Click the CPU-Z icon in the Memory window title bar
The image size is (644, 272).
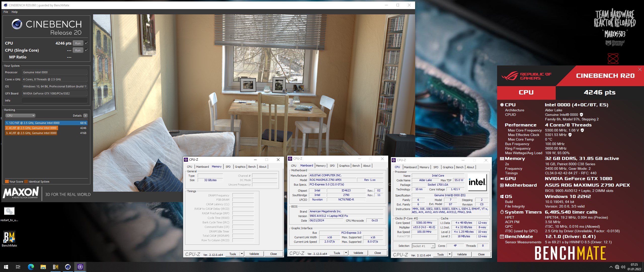click(186, 159)
